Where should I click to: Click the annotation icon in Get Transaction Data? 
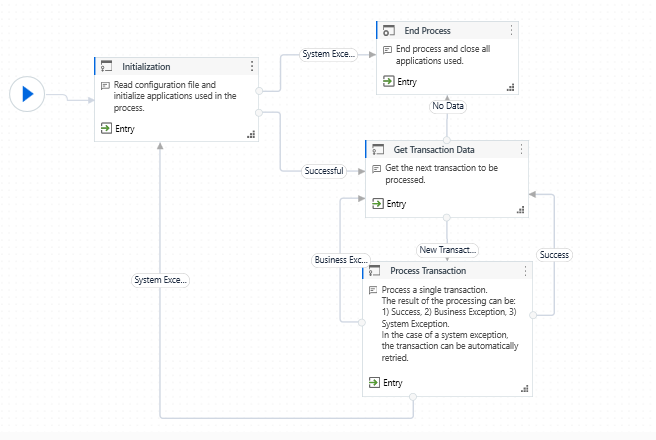[x=376, y=168]
